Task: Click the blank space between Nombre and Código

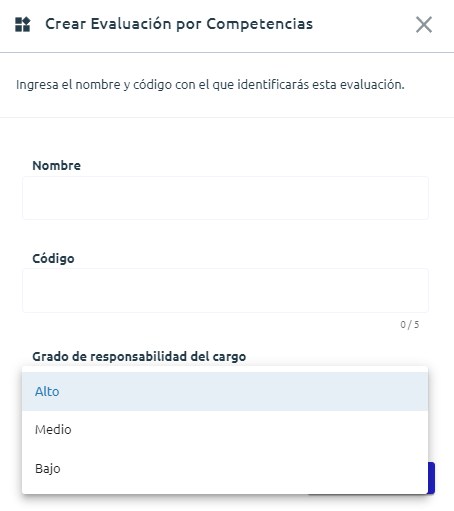Action: 225,235
